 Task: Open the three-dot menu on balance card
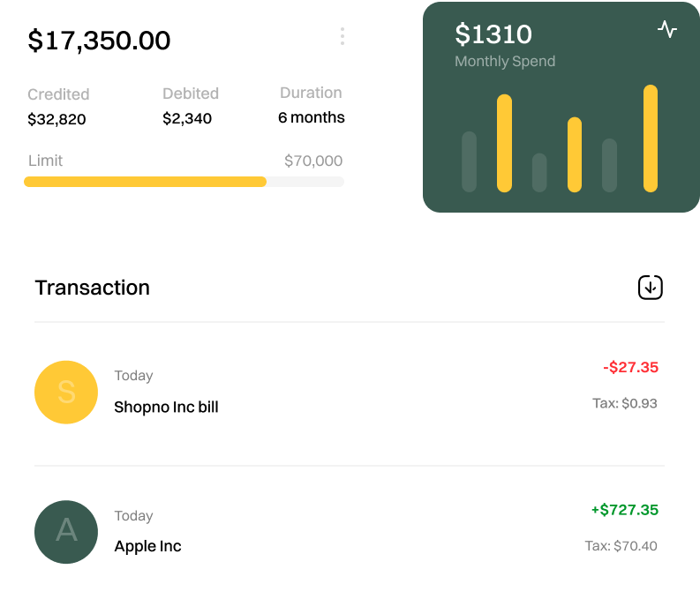tap(342, 37)
